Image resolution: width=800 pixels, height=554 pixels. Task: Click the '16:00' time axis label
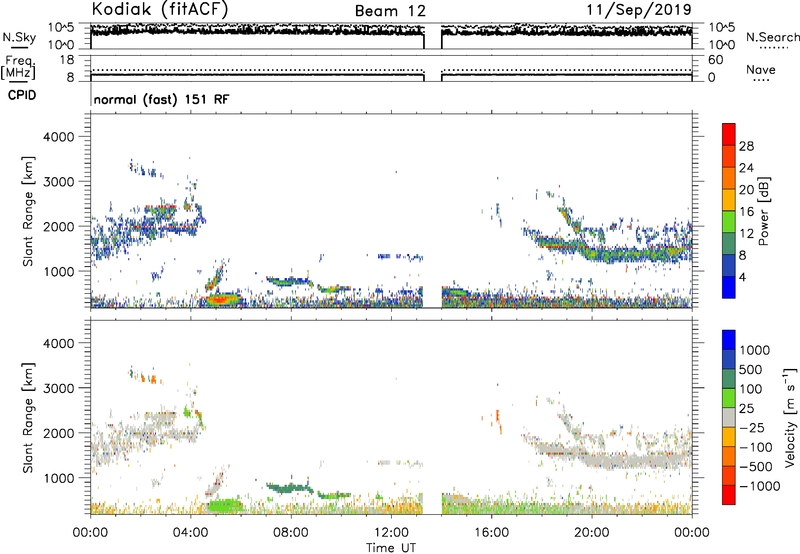tap(491, 533)
